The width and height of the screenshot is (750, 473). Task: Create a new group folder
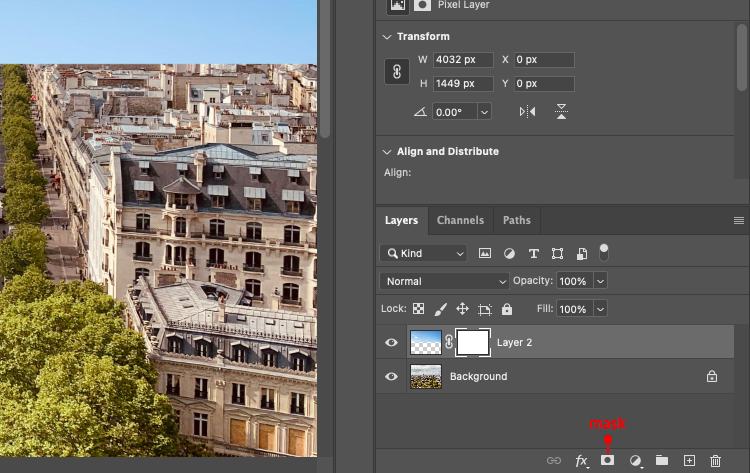(x=662, y=460)
